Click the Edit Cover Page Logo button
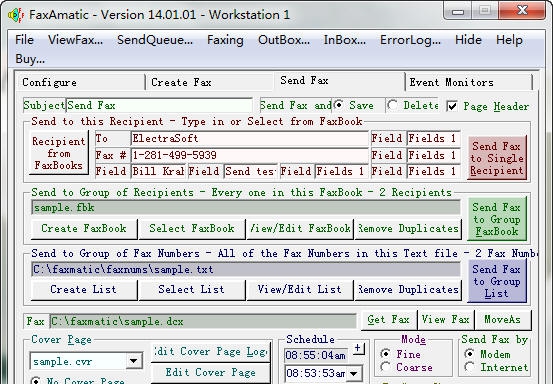Screen dimensions: 553x384 coord(211,352)
